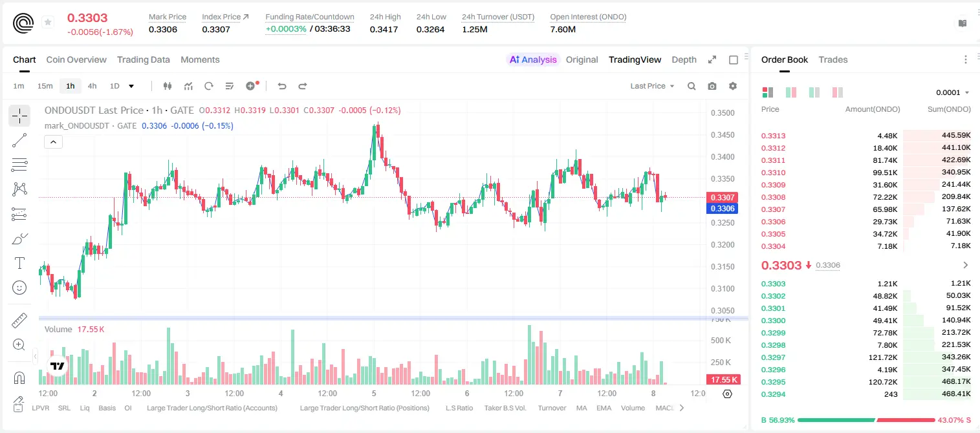Open the Moments tab
The width and height of the screenshot is (980, 433).
[200, 59]
